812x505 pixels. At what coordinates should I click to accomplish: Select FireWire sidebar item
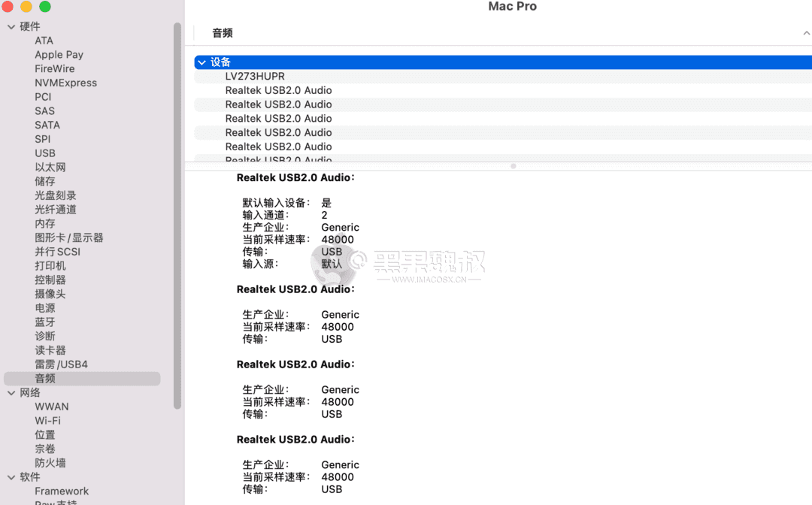(x=55, y=69)
